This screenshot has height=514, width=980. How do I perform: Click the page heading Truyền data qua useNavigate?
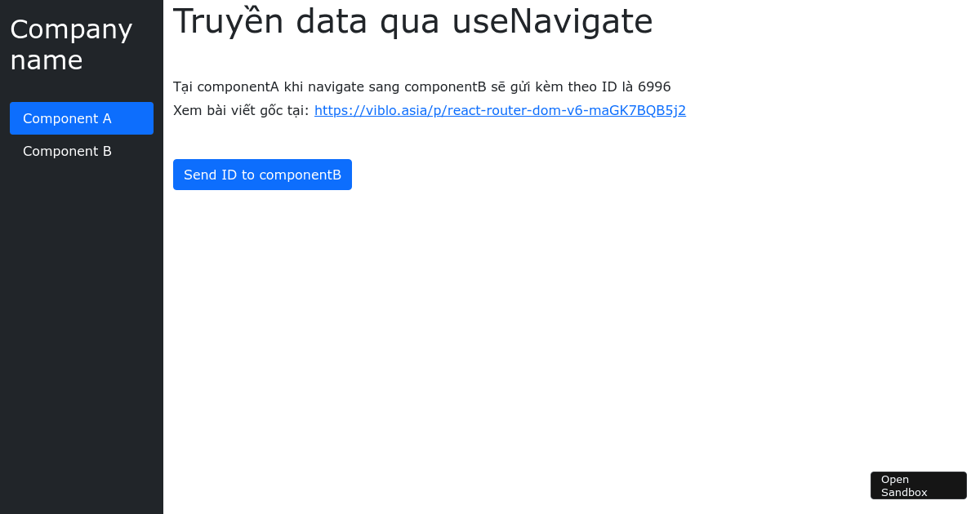point(412,22)
